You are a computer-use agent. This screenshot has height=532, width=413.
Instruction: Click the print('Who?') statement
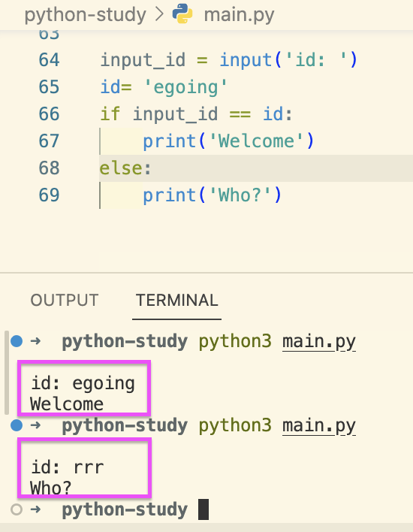[213, 195]
